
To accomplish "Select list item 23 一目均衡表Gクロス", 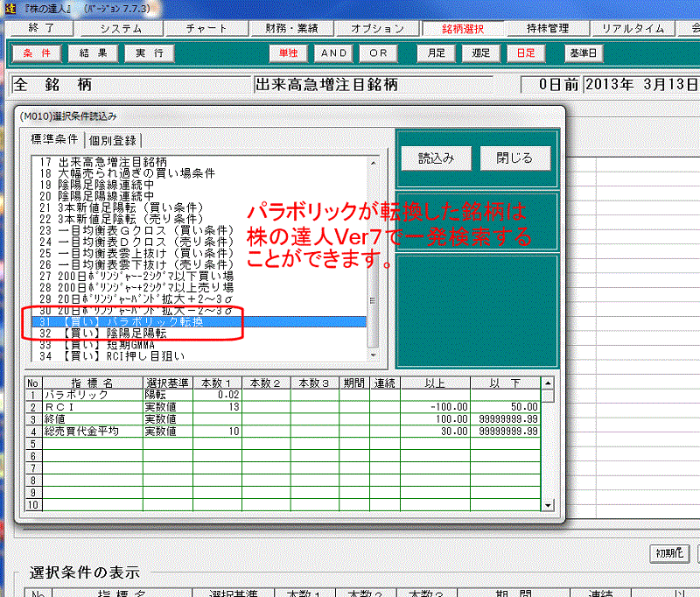I will pos(199,230).
